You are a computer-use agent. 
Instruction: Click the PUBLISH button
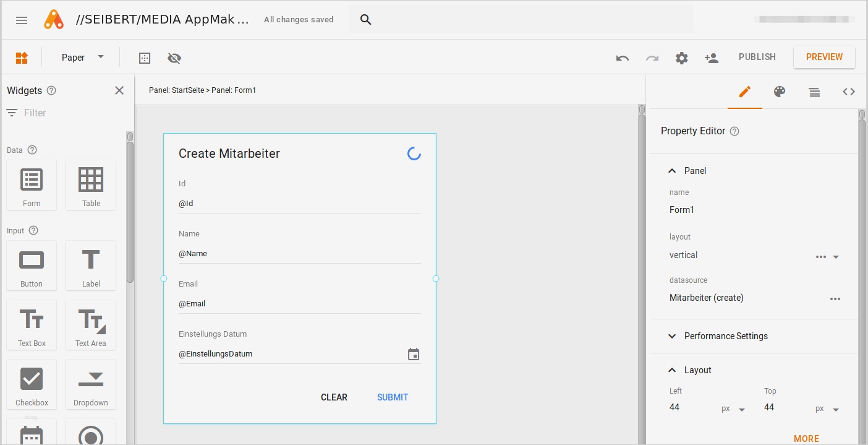point(757,57)
